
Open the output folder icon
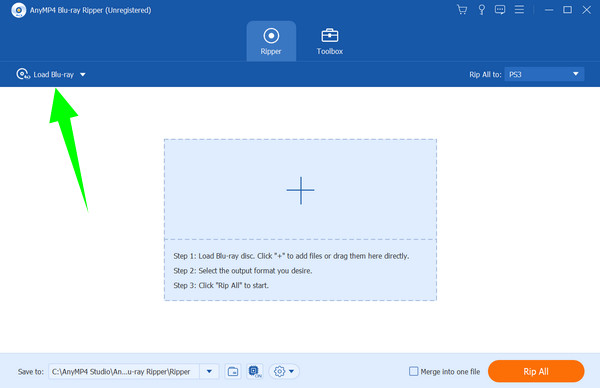[x=233, y=371]
